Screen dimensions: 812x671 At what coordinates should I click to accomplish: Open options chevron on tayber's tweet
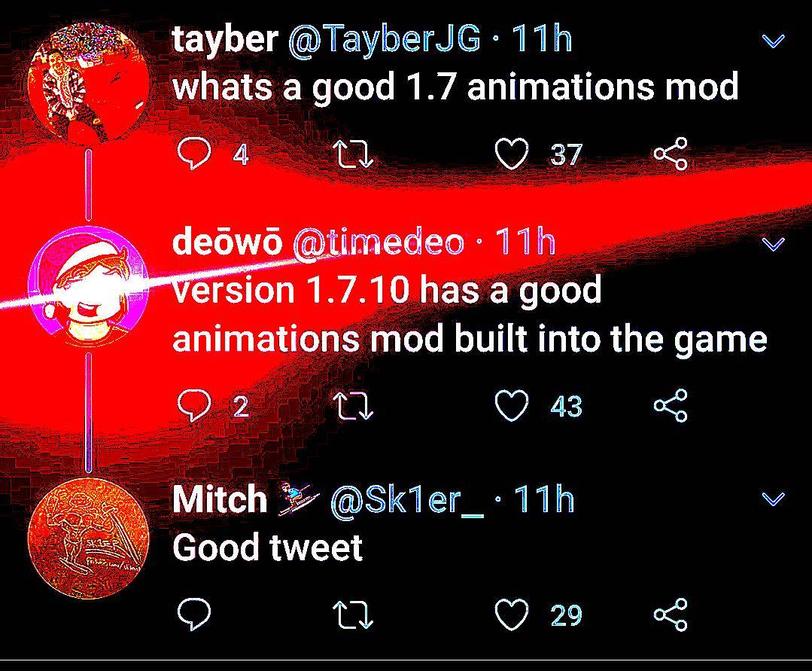pyautogui.click(x=774, y=41)
